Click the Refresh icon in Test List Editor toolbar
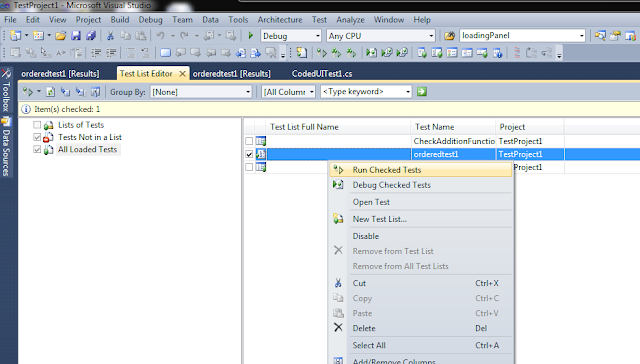 coord(50,92)
